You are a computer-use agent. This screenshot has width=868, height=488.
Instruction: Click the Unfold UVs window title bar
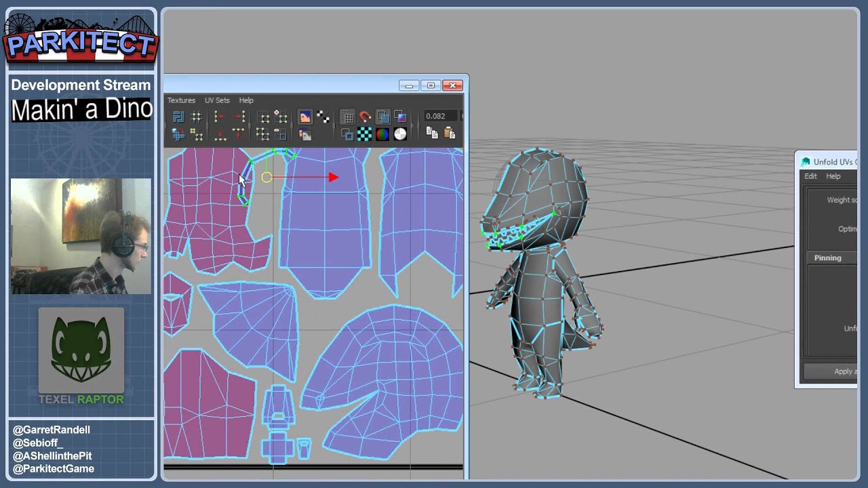coord(827,161)
